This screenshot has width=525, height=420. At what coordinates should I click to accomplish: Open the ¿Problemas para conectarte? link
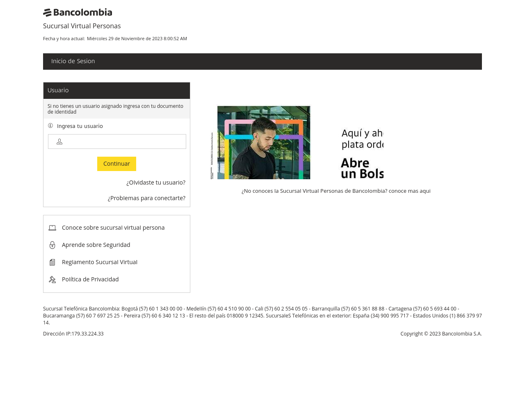pyautogui.click(x=146, y=198)
